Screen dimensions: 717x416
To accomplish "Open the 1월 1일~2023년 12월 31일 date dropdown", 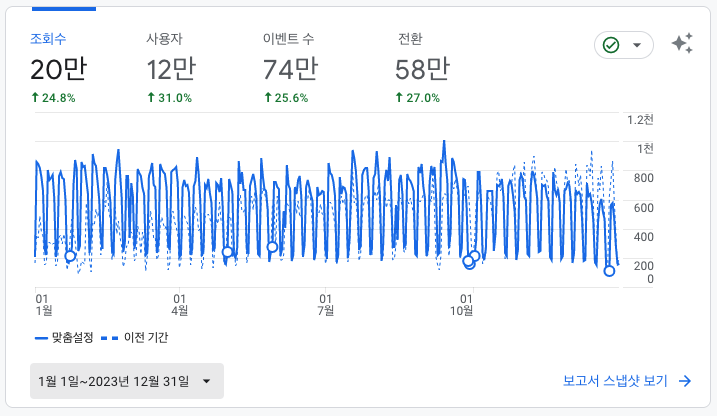I will [x=127, y=381].
